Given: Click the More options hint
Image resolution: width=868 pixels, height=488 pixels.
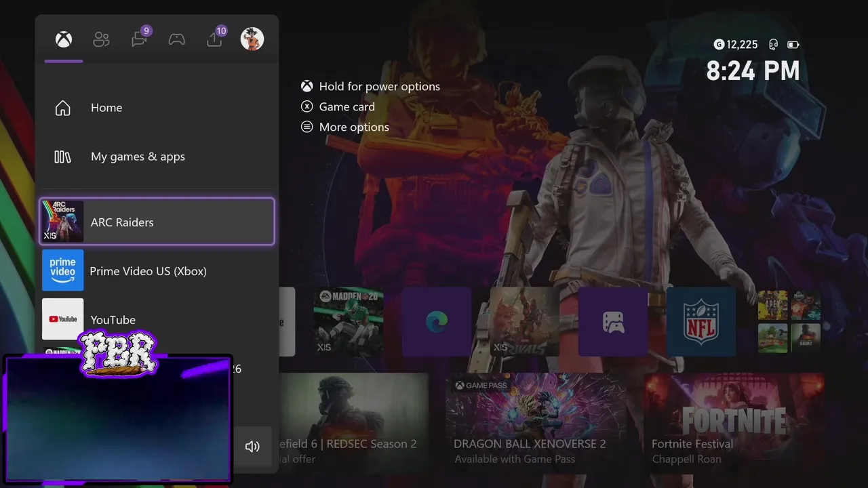Looking at the screenshot, I should 345,127.
